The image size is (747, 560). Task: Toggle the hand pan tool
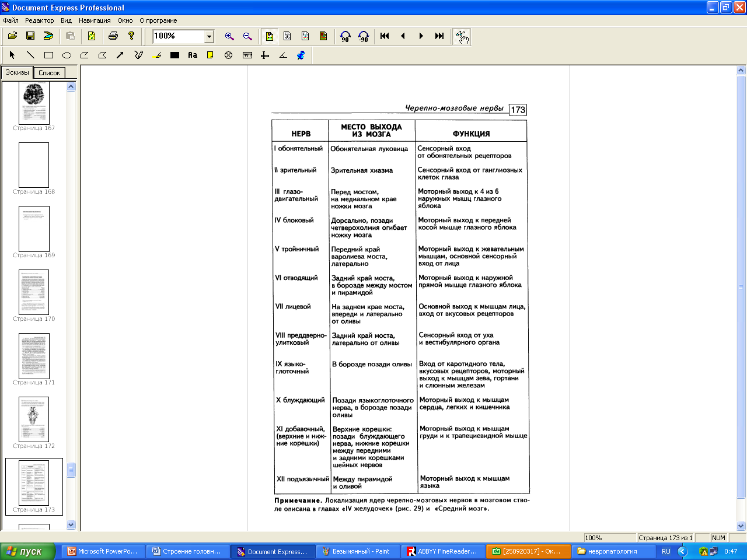462,36
